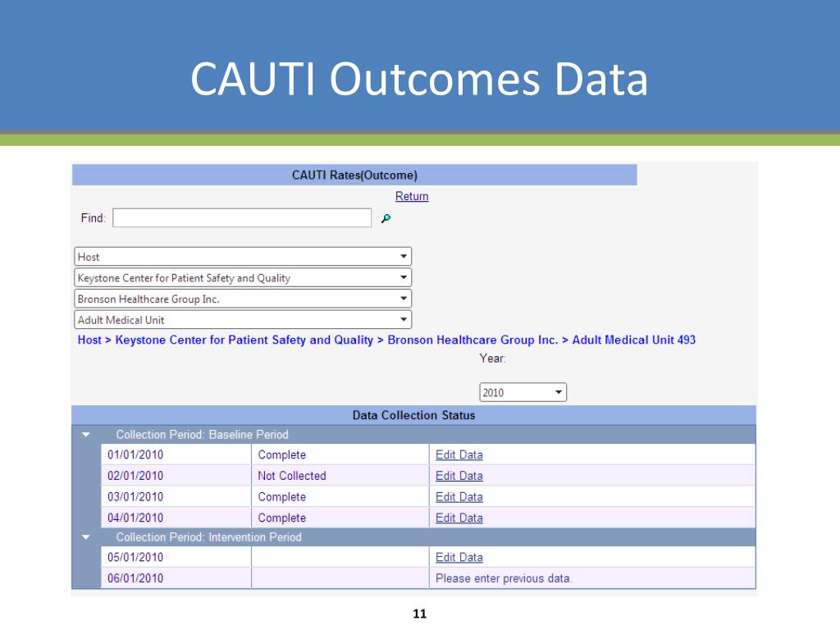This screenshot has height=630, width=840.
Task: Click the Complete status for 01/01/2010
Action: (340, 454)
